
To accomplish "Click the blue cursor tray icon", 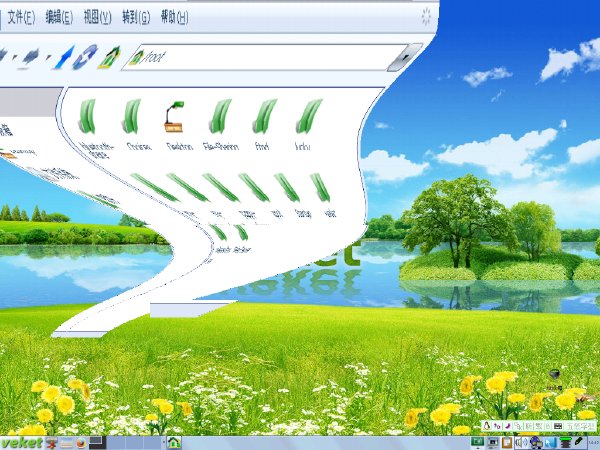I will pyautogui.click(x=551, y=443).
